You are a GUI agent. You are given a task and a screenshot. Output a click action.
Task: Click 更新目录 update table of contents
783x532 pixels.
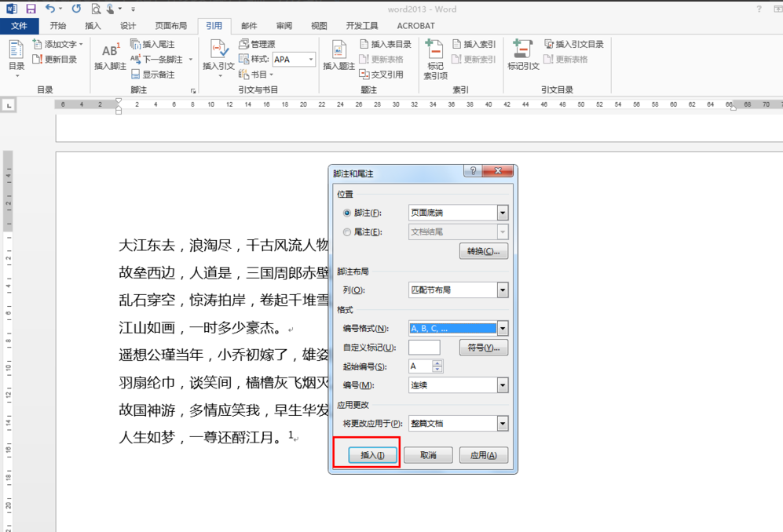(55, 60)
